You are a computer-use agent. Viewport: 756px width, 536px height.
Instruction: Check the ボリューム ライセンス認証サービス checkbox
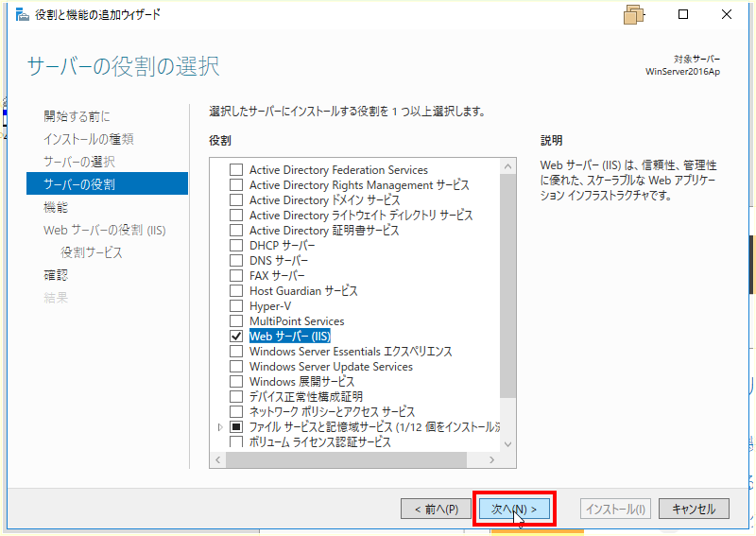point(236,441)
